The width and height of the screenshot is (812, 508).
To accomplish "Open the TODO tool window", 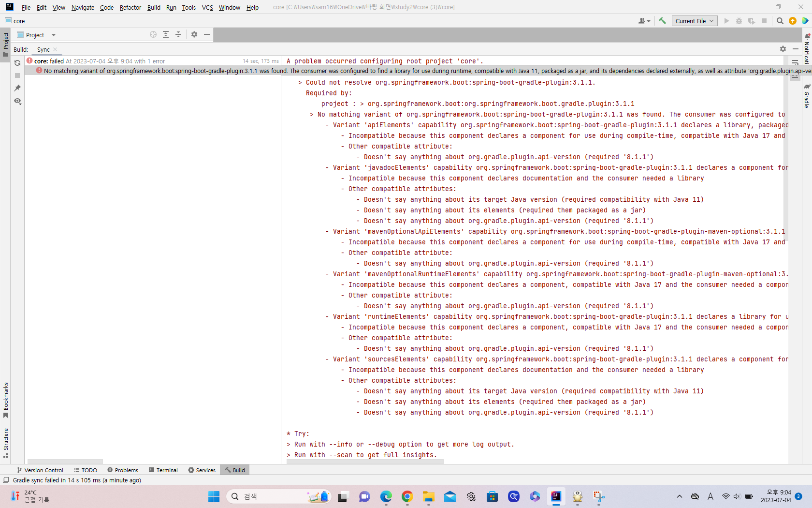I will (86, 470).
